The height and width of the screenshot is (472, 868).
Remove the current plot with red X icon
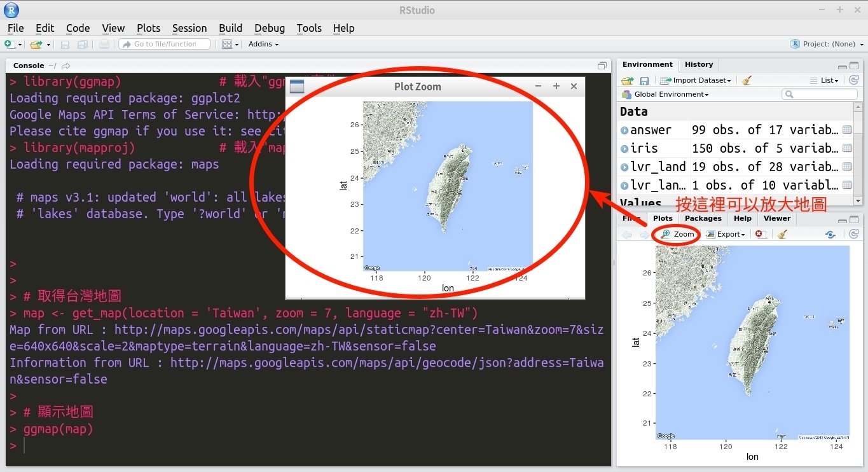pos(760,234)
